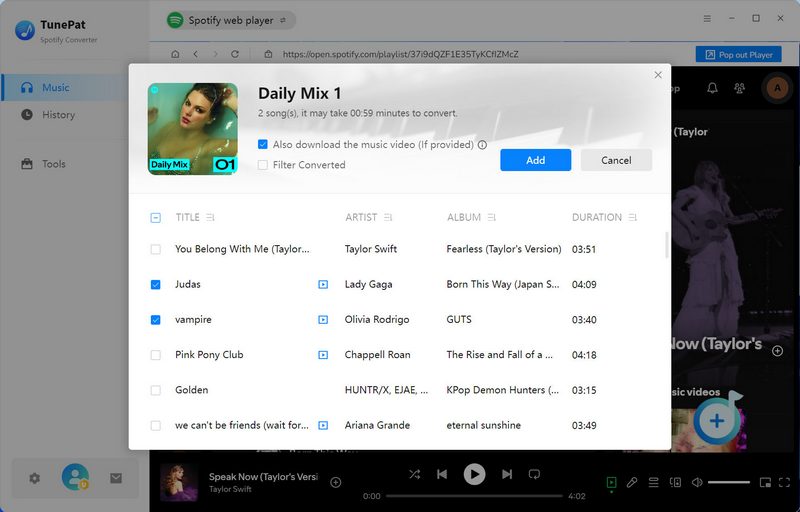The image size is (800, 512).
Task: Sort the list by the DURATION column
Action: click(x=633, y=218)
